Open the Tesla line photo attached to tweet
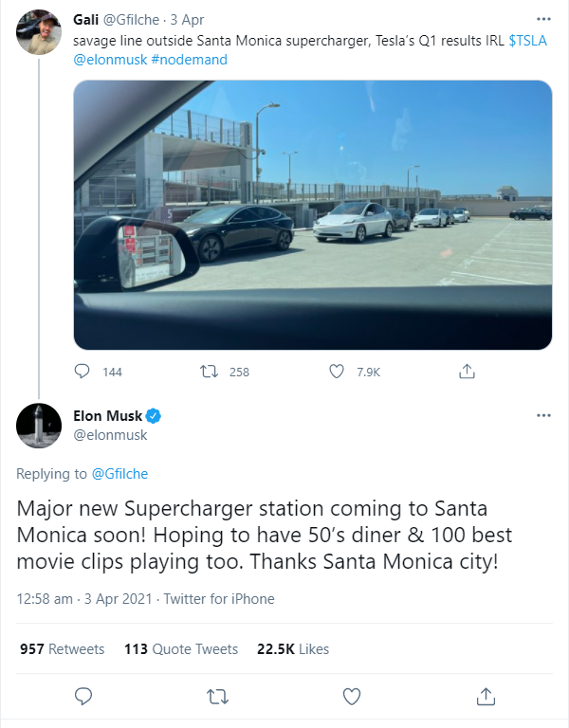 [x=313, y=215]
